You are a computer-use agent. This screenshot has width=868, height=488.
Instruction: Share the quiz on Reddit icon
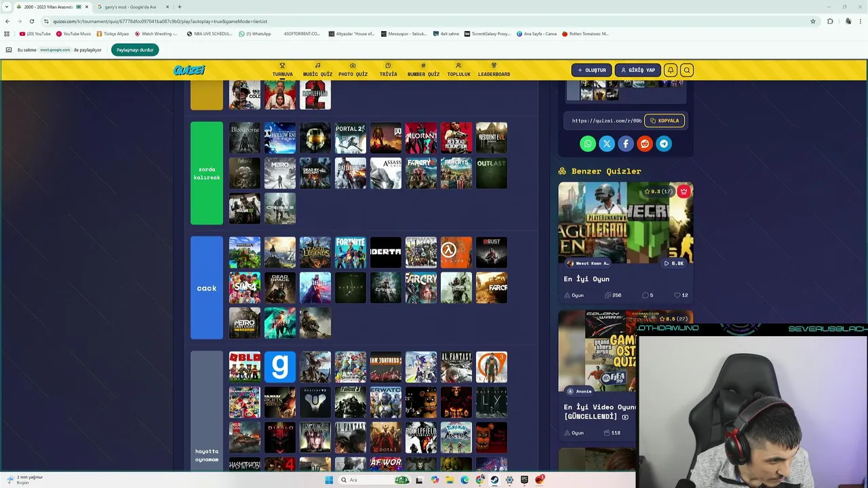645,144
